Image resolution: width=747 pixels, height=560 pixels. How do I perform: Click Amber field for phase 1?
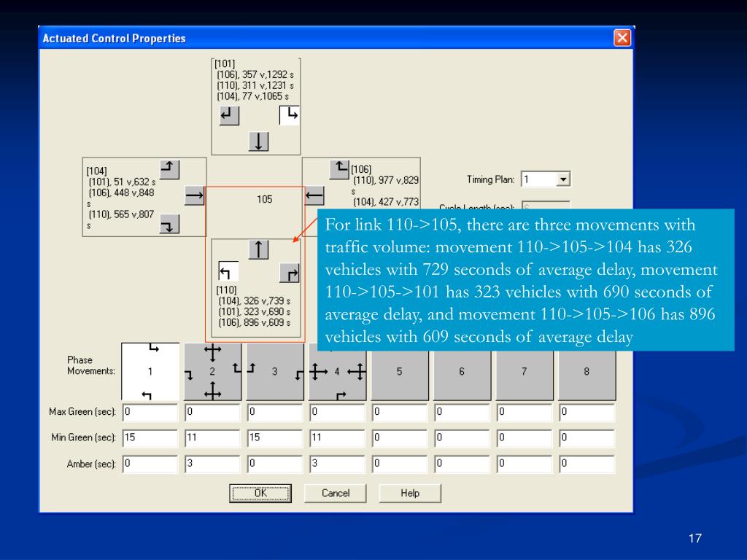150,464
